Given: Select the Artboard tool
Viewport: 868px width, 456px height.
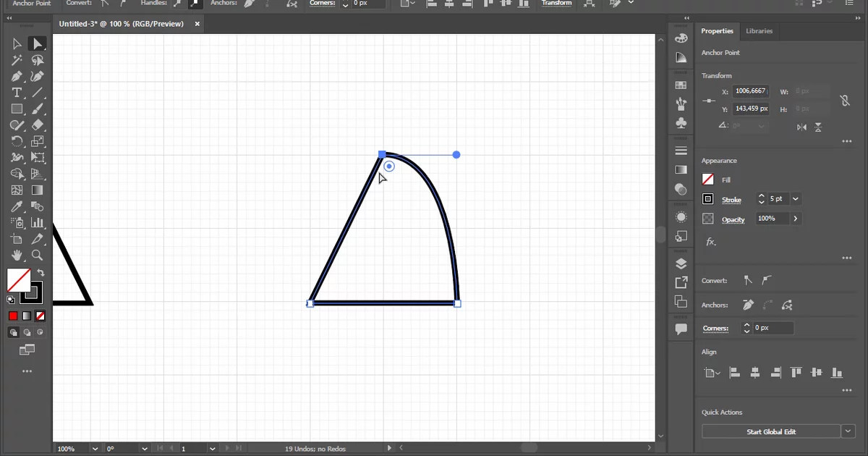Looking at the screenshot, I should [17, 239].
